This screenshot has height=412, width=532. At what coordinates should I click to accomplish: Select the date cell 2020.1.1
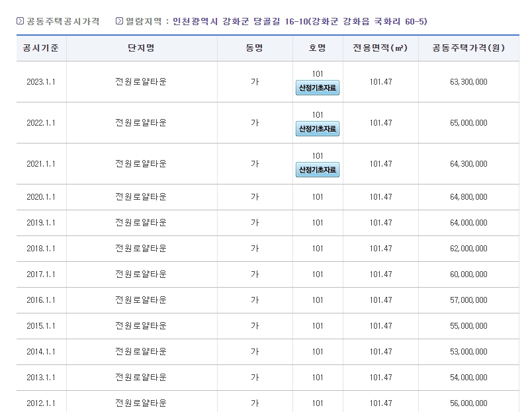click(x=41, y=197)
